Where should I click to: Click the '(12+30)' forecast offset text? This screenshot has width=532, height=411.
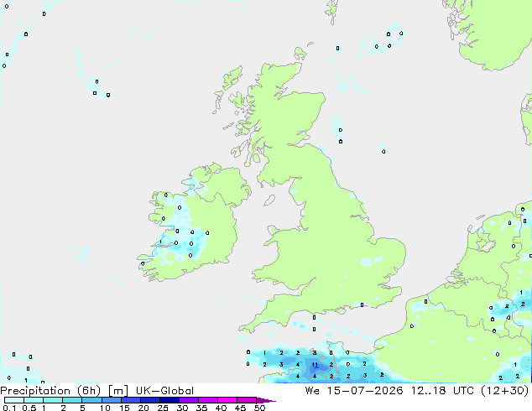click(x=505, y=391)
